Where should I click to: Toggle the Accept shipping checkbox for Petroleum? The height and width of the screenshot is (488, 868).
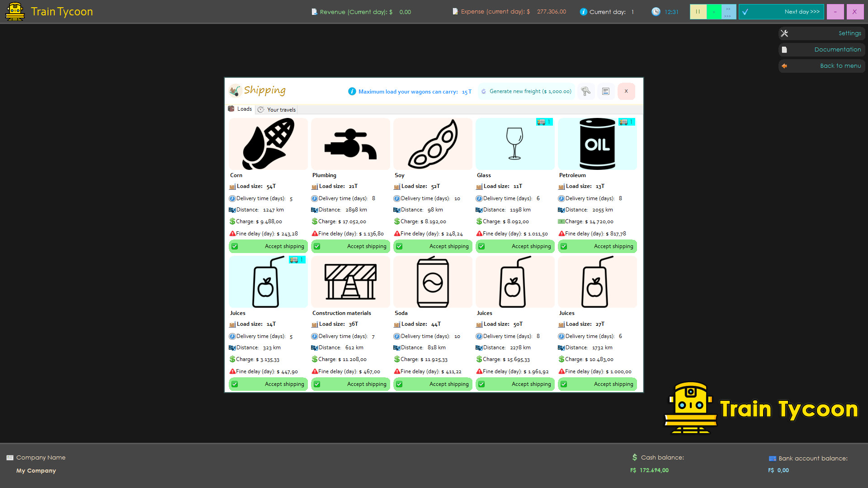pyautogui.click(x=564, y=246)
